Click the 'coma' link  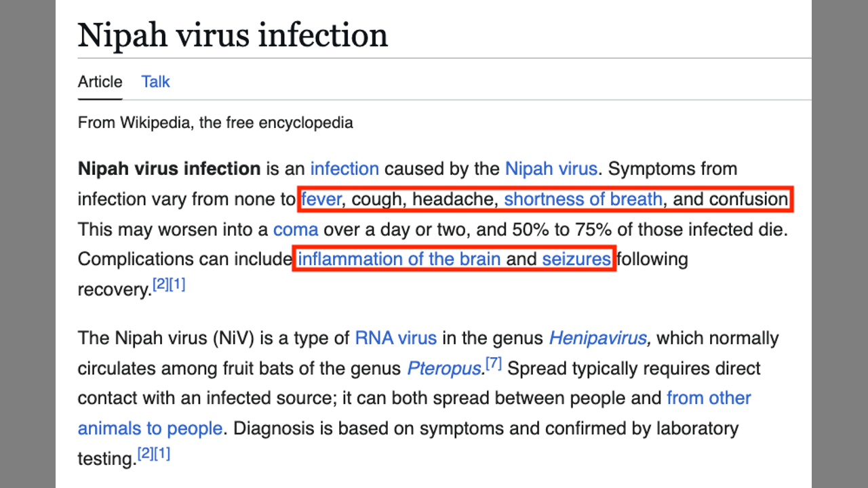coord(296,230)
